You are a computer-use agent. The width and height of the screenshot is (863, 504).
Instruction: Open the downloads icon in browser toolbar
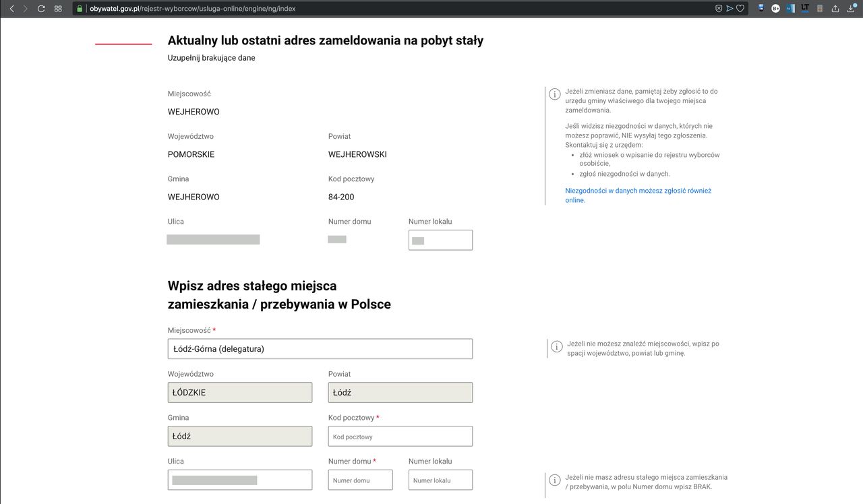pos(851,9)
